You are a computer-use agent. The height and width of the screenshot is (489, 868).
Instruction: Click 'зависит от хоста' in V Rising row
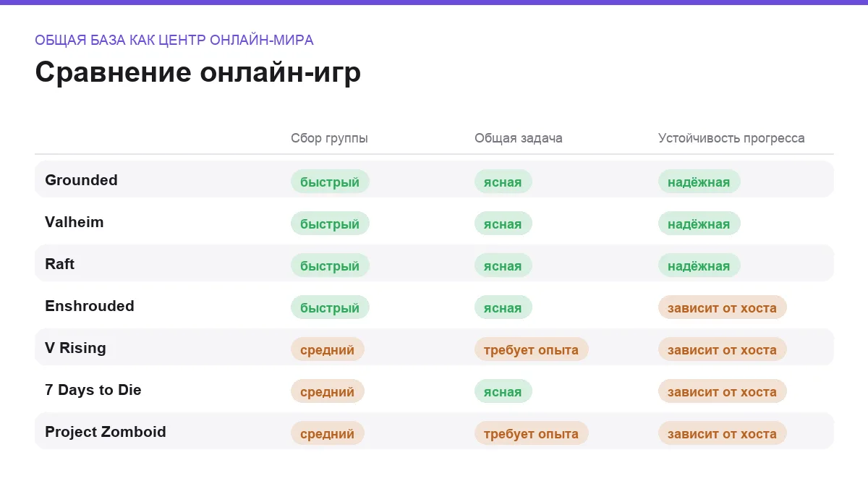click(x=722, y=349)
